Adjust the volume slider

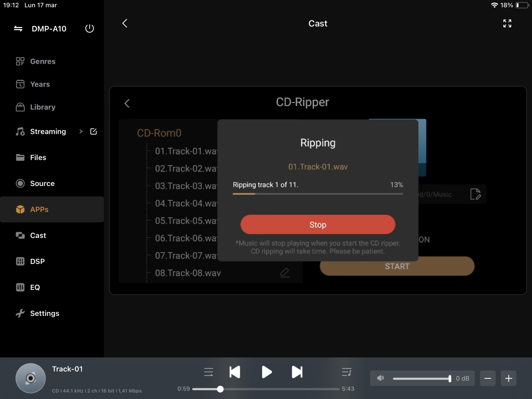coord(422,379)
